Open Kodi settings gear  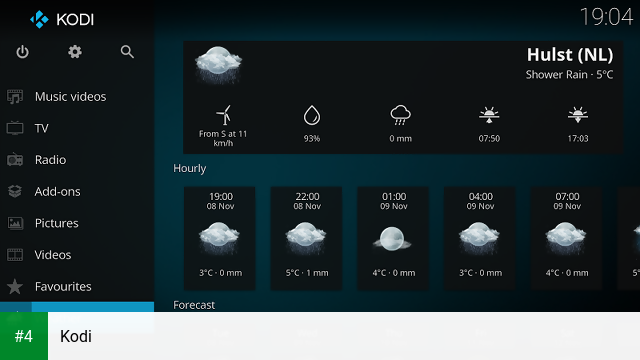click(75, 52)
